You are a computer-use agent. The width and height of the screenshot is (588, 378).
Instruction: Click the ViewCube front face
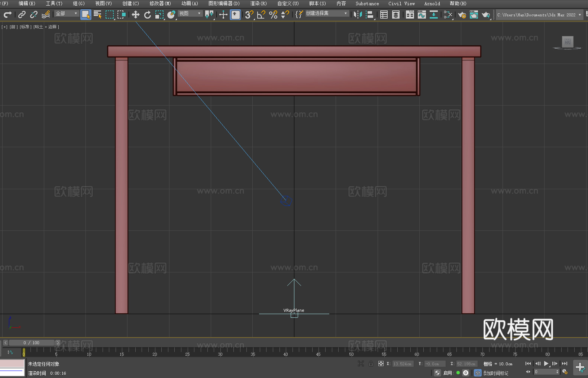pos(568,41)
